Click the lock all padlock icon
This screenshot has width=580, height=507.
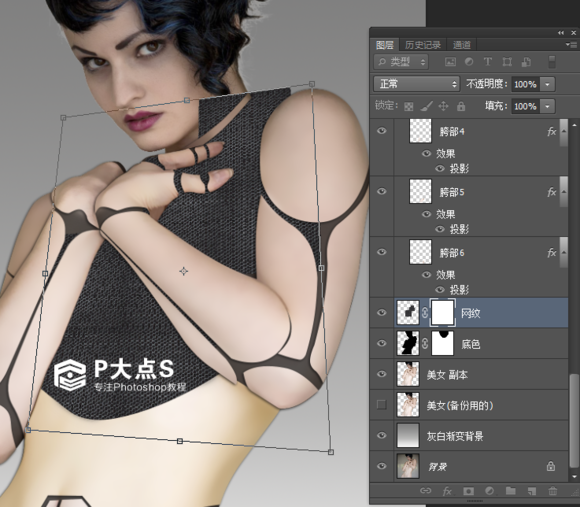tap(461, 107)
